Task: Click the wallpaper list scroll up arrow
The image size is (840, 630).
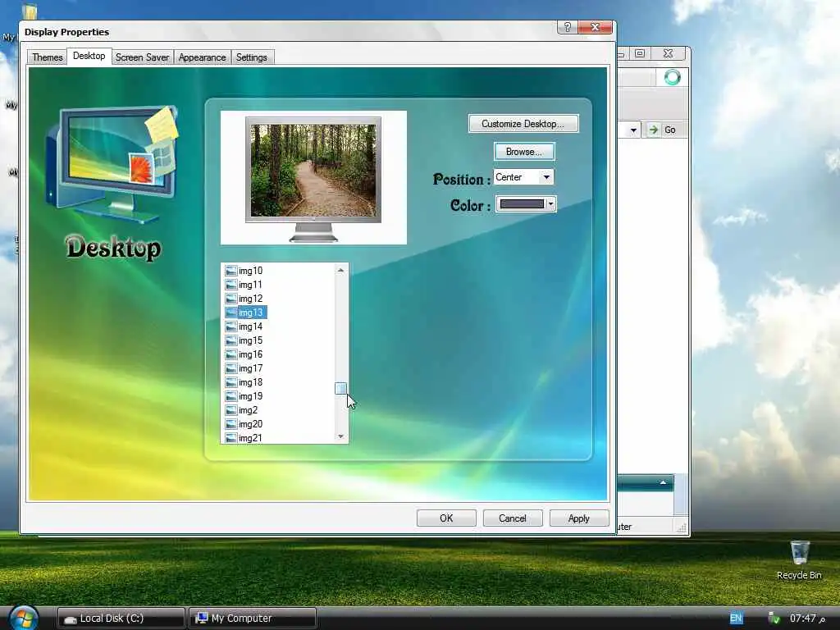Action: (x=340, y=270)
